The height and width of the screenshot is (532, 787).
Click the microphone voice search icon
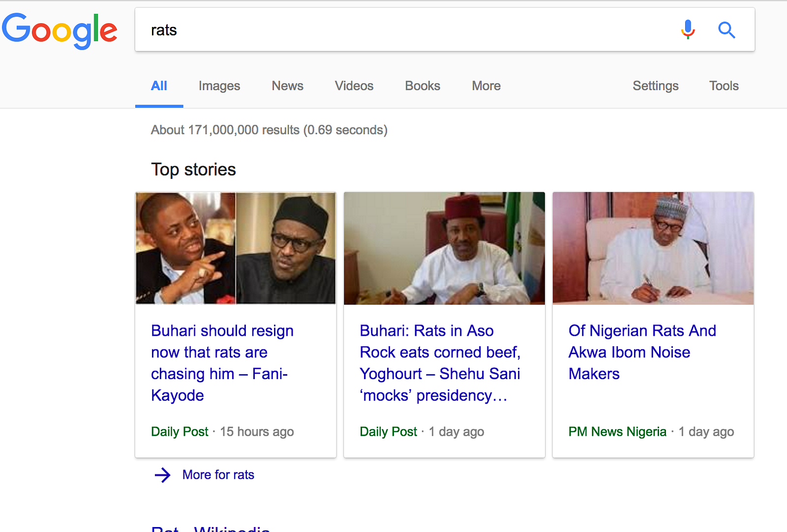688,30
